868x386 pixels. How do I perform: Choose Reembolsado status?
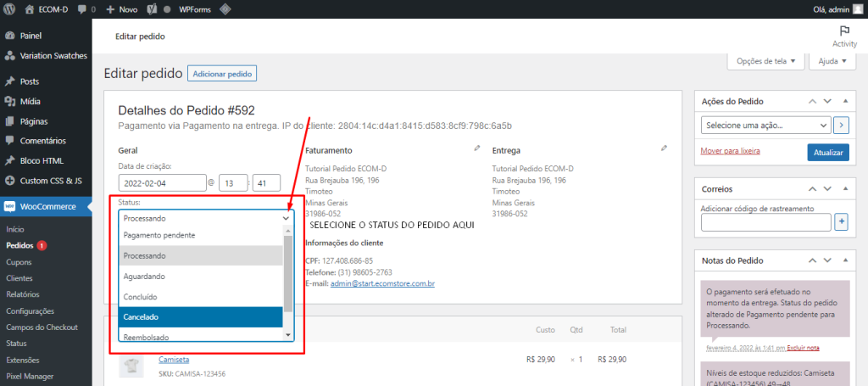[201, 336]
